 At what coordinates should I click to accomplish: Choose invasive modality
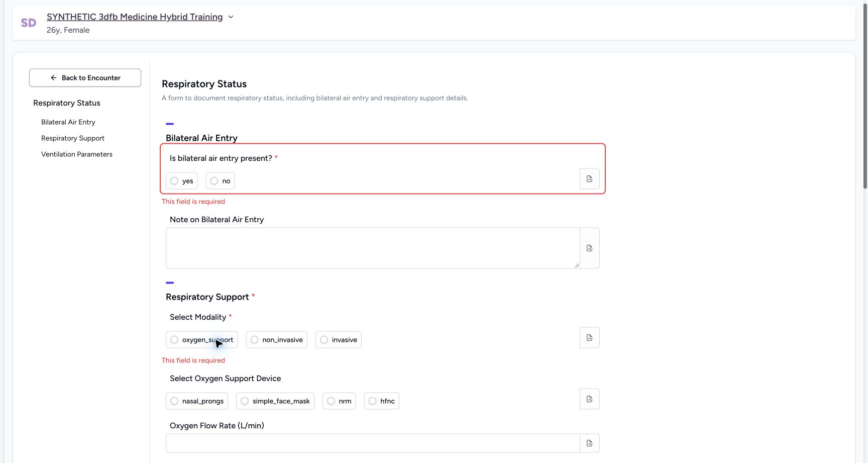[x=339, y=340]
